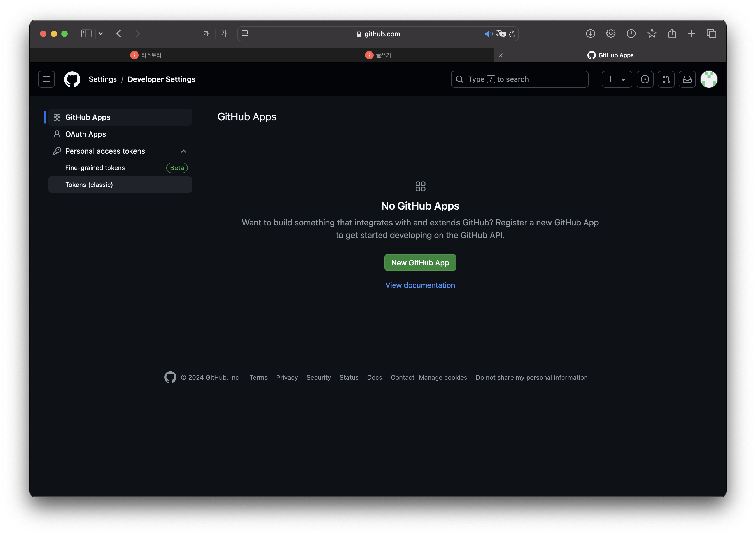Image resolution: width=756 pixels, height=536 pixels.
Task: Open the Pull requests icon in header
Action: tap(666, 79)
